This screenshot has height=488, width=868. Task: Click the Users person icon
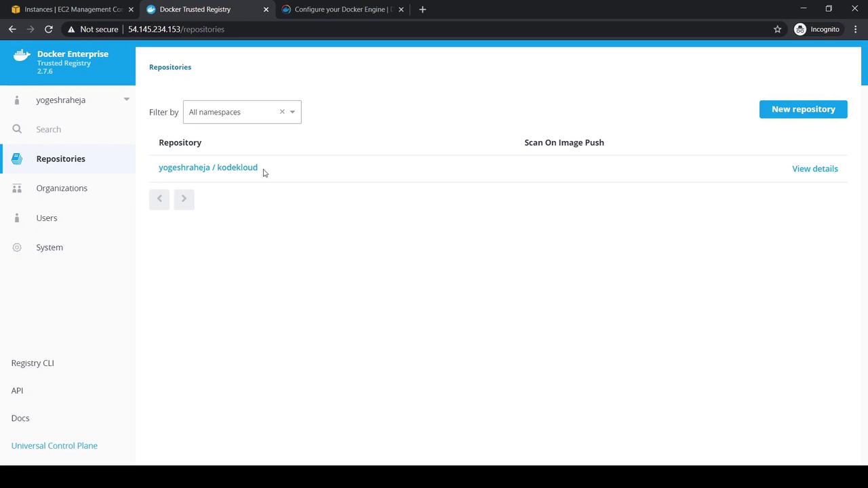17,218
